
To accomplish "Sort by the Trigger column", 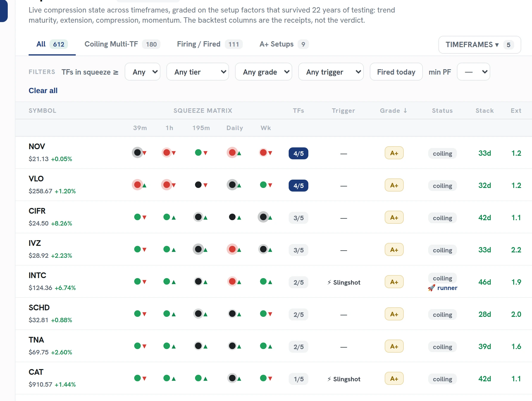I will (344, 111).
